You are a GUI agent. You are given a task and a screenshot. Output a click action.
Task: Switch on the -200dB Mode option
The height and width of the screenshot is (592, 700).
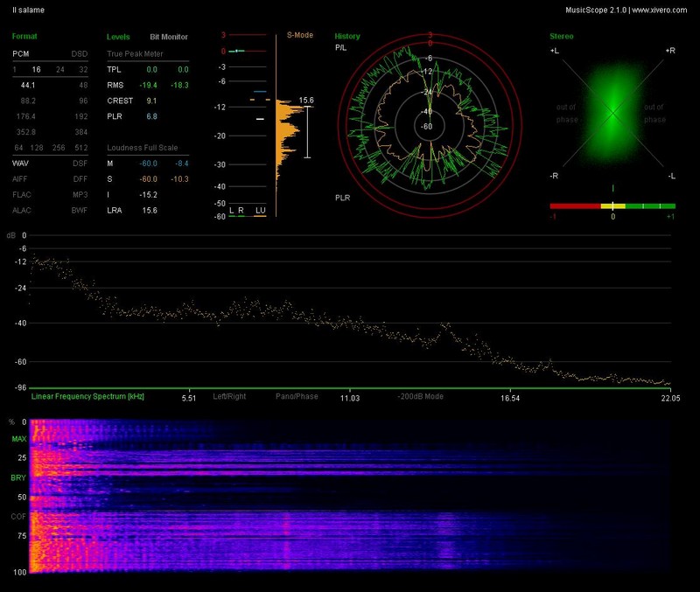point(421,396)
